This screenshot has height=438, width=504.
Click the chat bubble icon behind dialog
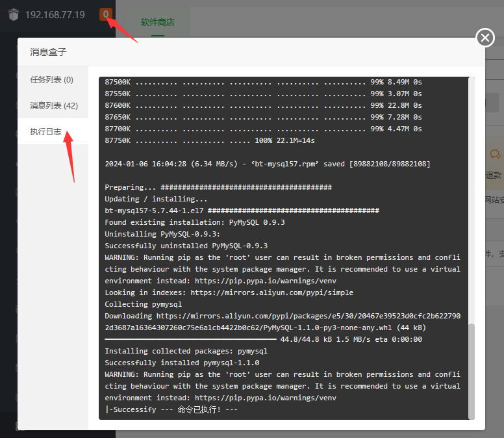click(x=495, y=154)
